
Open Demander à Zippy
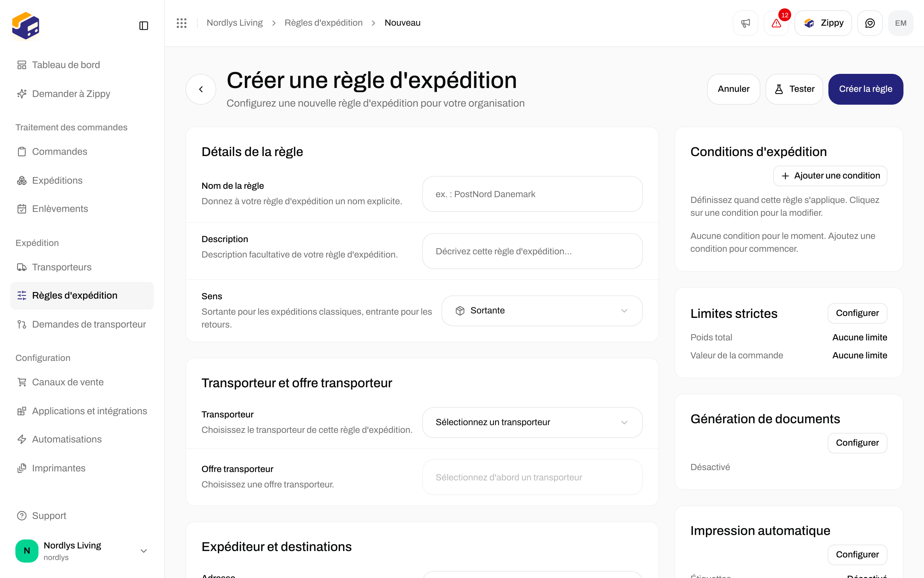82,94
